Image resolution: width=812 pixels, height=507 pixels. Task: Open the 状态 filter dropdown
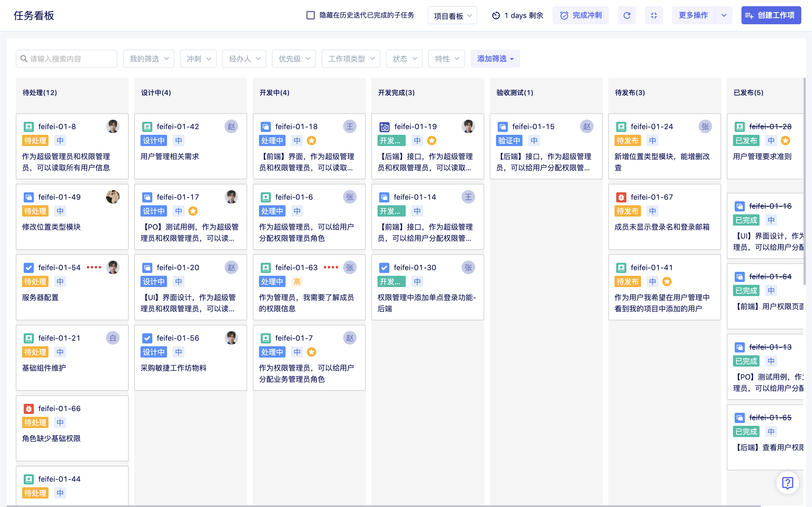tap(404, 59)
